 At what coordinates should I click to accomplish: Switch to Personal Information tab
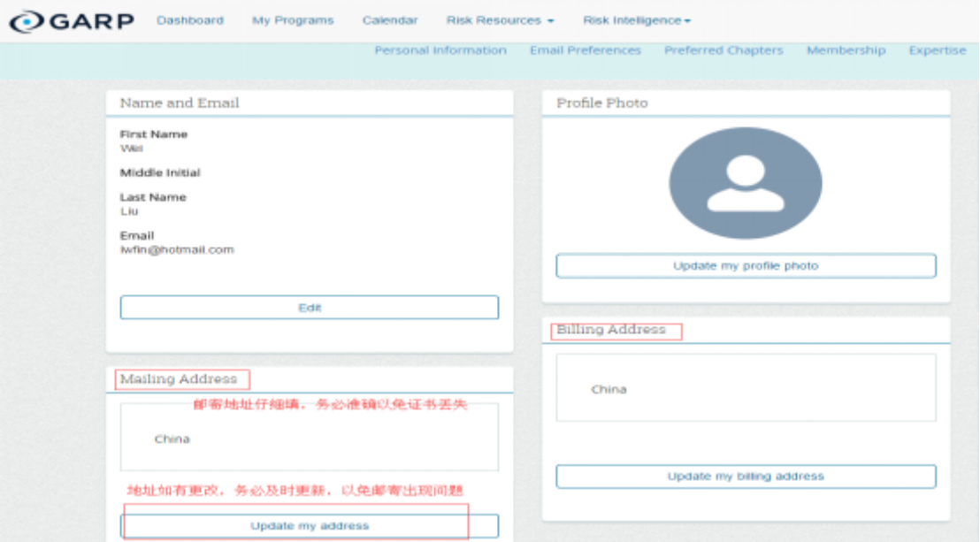[440, 50]
